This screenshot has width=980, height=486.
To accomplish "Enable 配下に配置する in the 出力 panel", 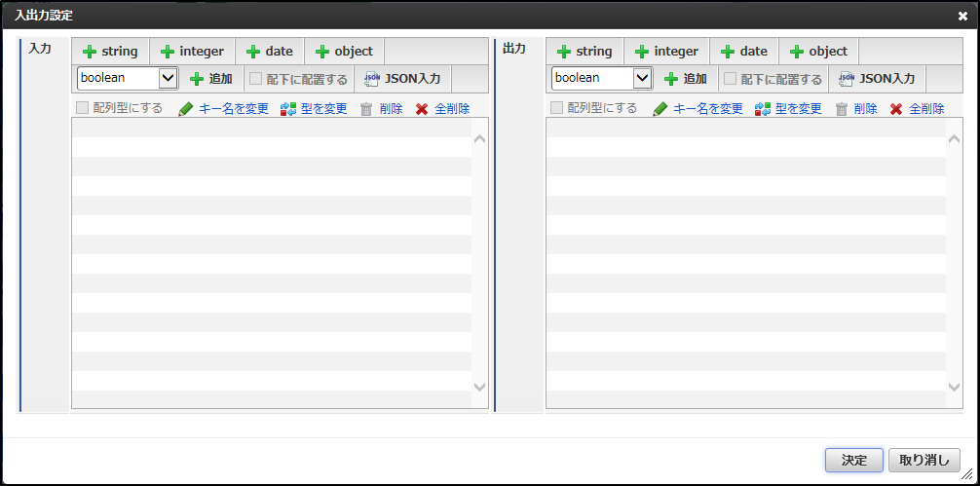I will point(730,79).
